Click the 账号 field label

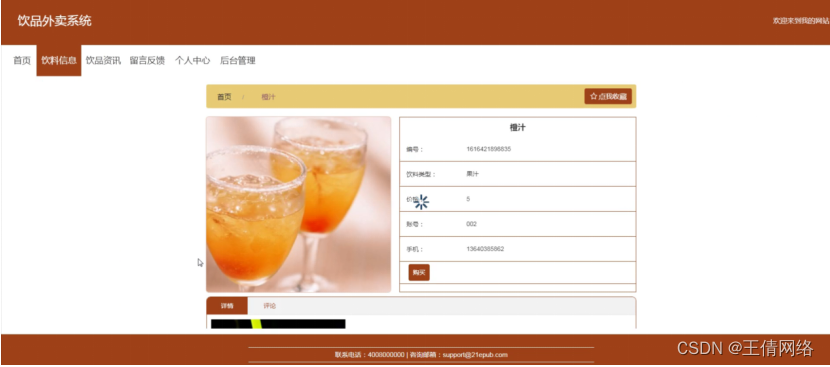pos(414,224)
